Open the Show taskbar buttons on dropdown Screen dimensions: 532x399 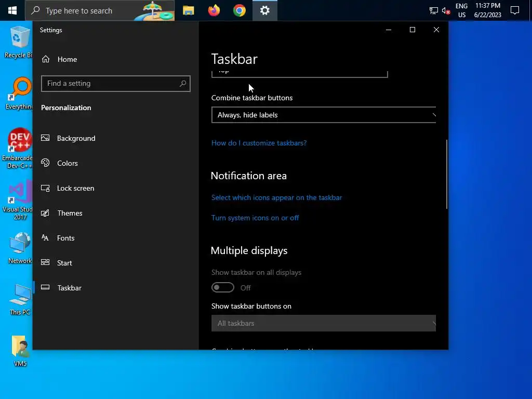[x=324, y=323]
